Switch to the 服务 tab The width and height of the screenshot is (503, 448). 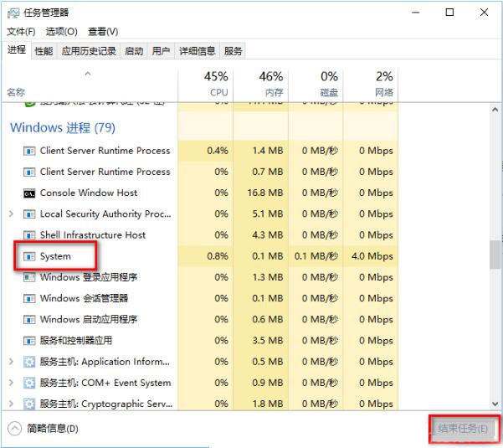pyautogui.click(x=234, y=51)
